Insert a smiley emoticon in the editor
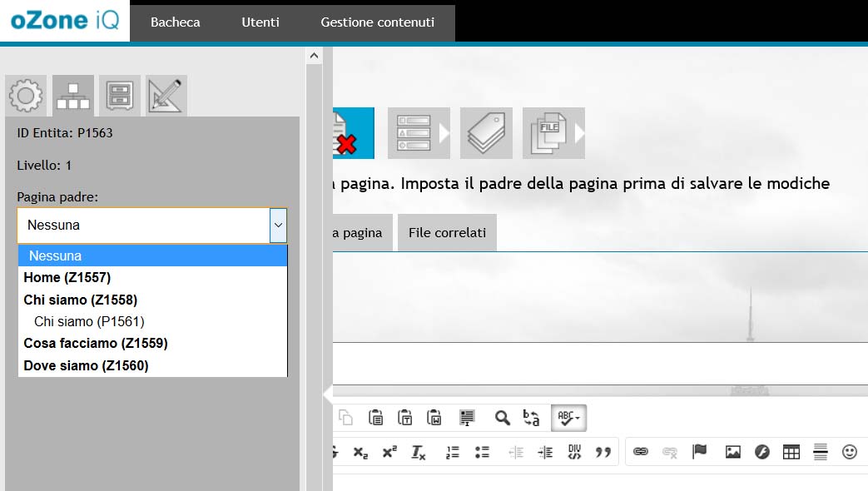868x491 pixels. (850, 451)
